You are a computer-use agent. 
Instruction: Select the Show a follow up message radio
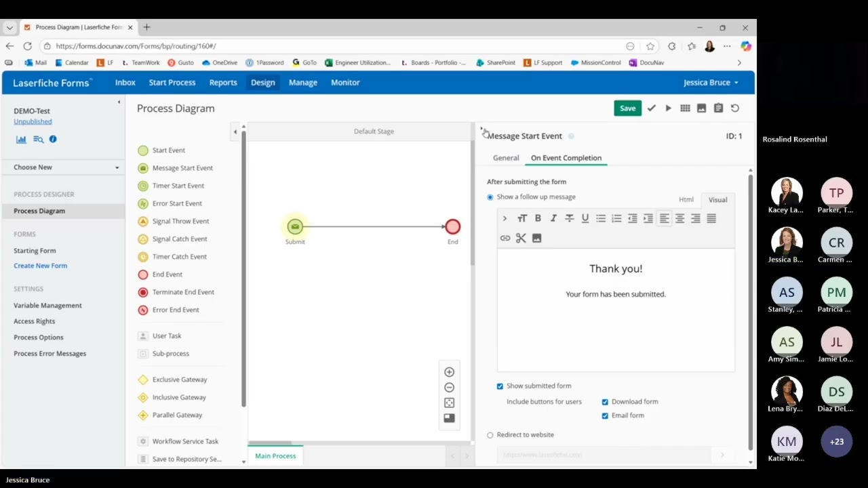(x=490, y=197)
